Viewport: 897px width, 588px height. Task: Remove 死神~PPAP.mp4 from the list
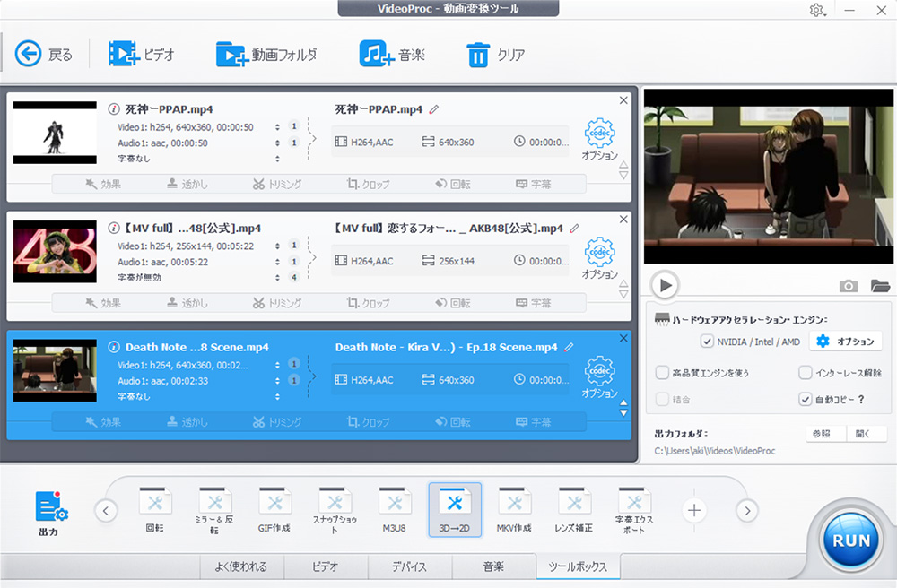point(623,100)
